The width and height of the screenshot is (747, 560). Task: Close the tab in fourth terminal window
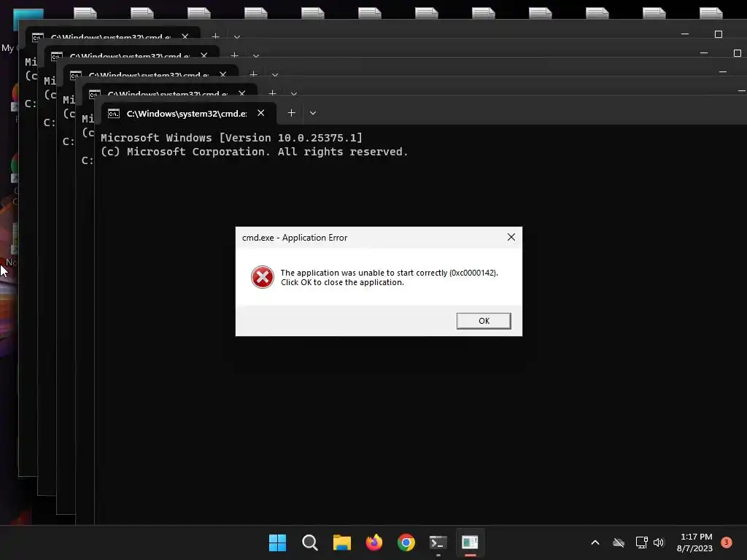(204, 55)
